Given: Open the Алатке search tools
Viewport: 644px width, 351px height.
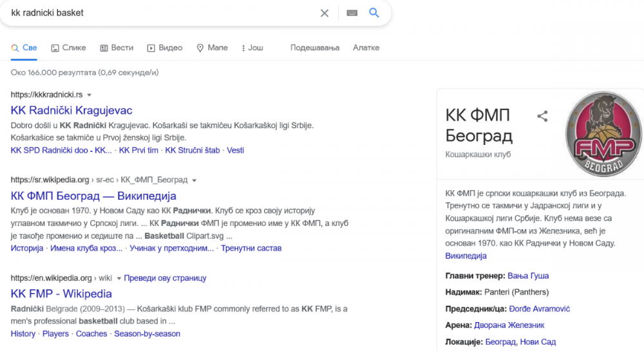Looking at the screenshot, I should point(366,48).
